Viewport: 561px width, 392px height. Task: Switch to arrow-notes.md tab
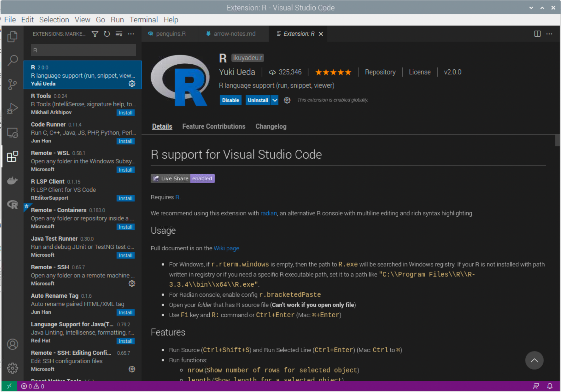(x=234, y=34)
